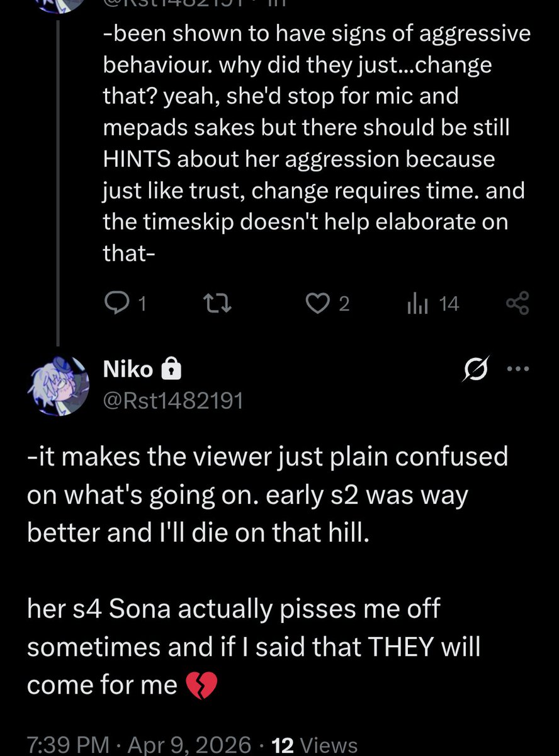Click the like count number 2
Viewport: 559px width, 756px height.
tap(344, 305)
